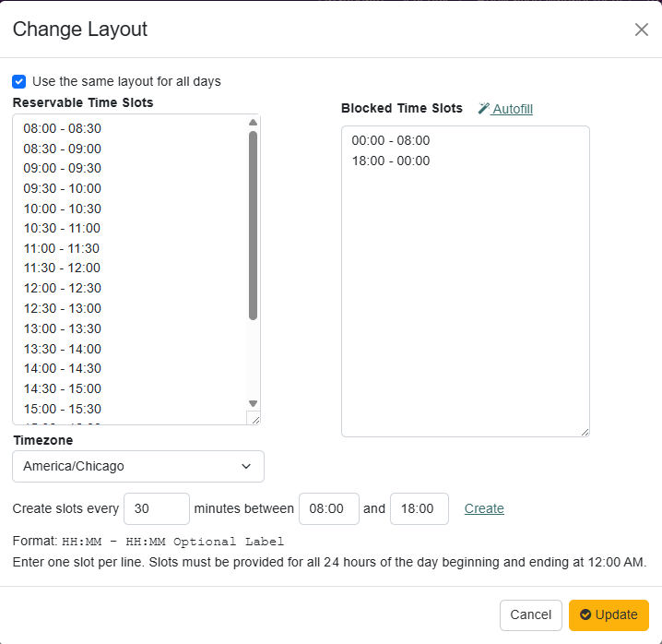Open the Timezone dropdown
662x644 pixels.
(x=138, y=466)
